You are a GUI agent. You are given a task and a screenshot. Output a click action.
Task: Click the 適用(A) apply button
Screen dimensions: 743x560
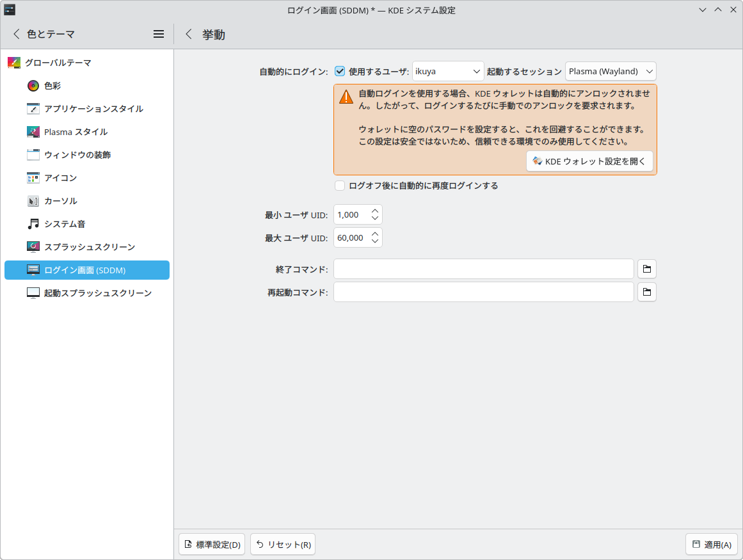click(712, 545)
